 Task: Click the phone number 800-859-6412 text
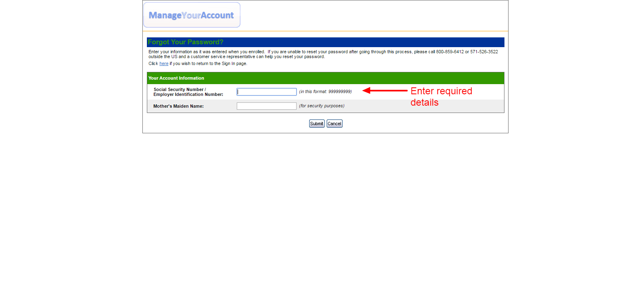coord(450,52)
